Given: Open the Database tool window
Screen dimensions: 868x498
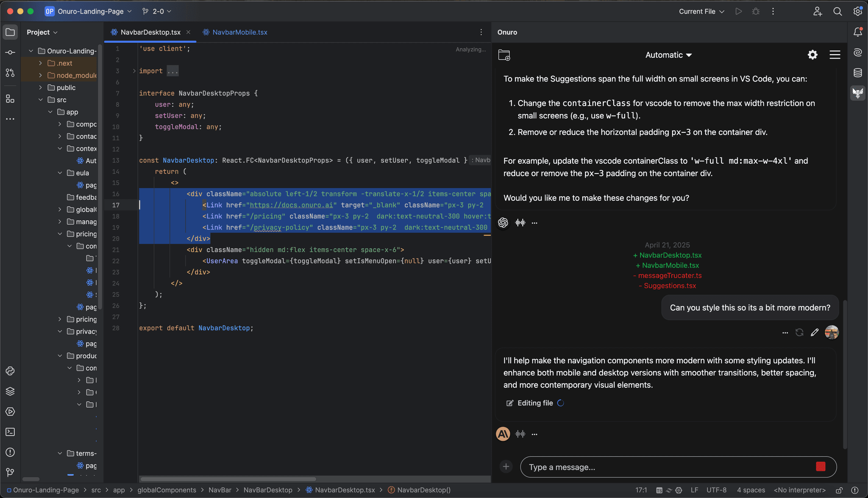Looking at the screenshot, I should point(858,73).
